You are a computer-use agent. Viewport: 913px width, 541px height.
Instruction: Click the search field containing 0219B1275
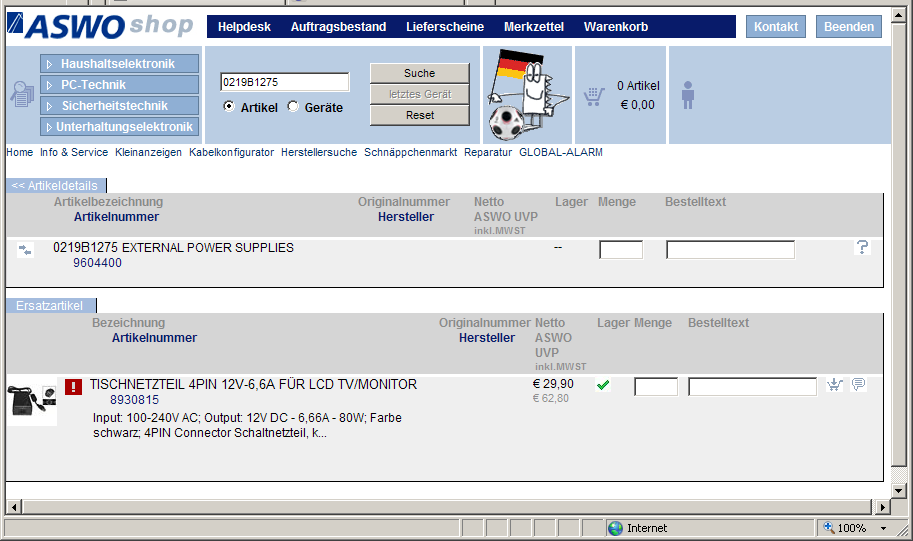tap(285, 82)
